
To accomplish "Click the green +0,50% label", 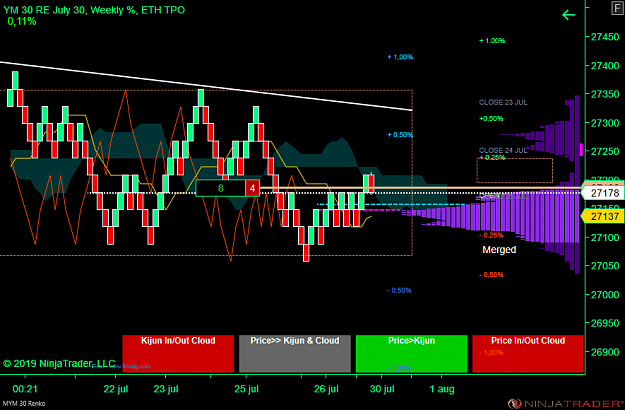I will point(491,118).
